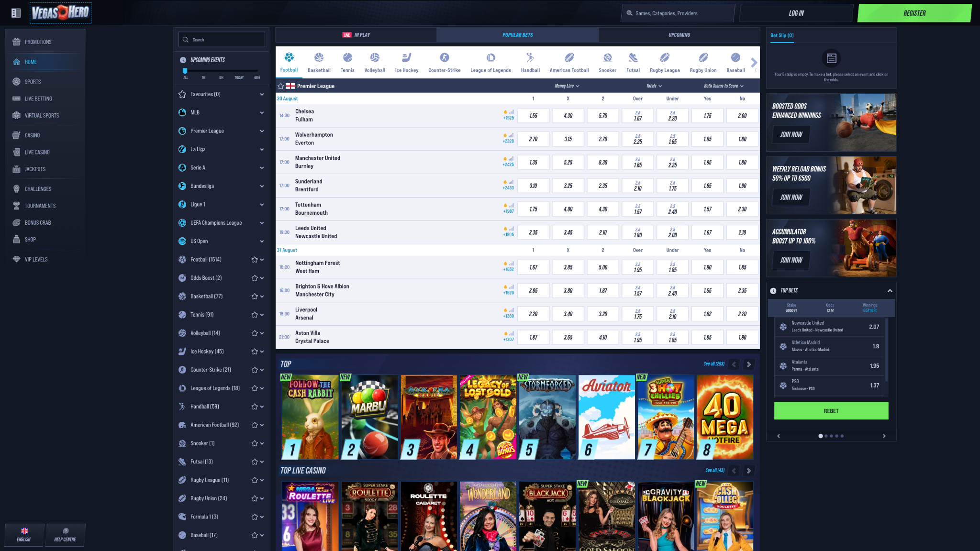Open the Bet Slip (0) tab
Screen dimensions: 980x551
pyautogui.click(x=782, y=35)
